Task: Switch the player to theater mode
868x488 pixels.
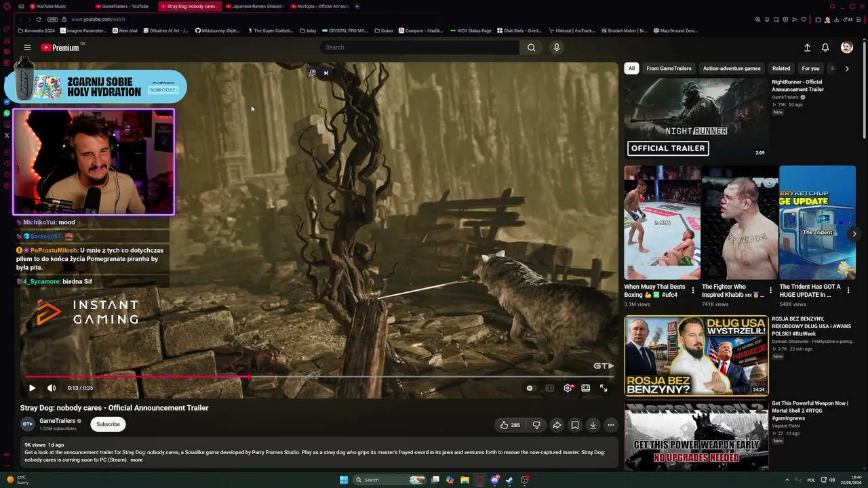Action: [585, 388]
